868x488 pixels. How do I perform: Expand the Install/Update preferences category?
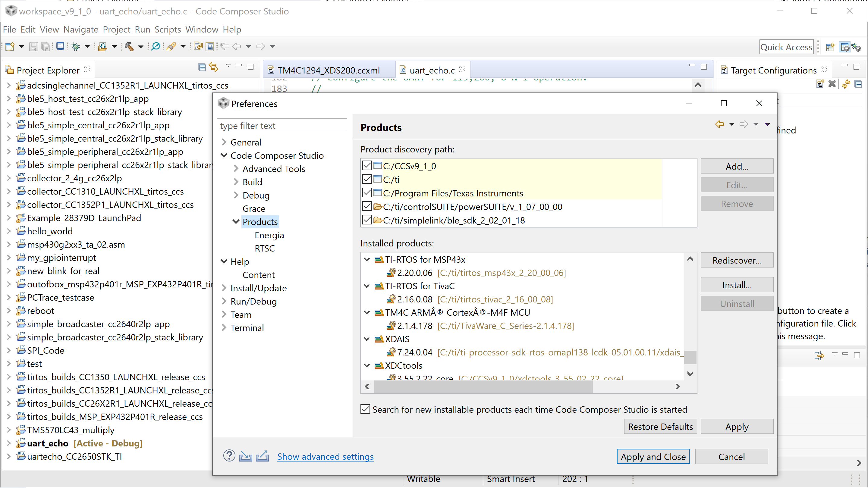point(224,288)
